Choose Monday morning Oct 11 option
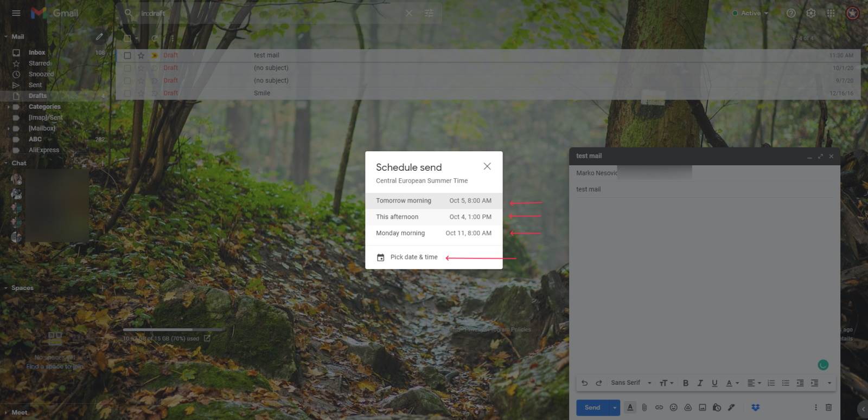Screen dimensions: 868x420 click(x=433, y=233)
